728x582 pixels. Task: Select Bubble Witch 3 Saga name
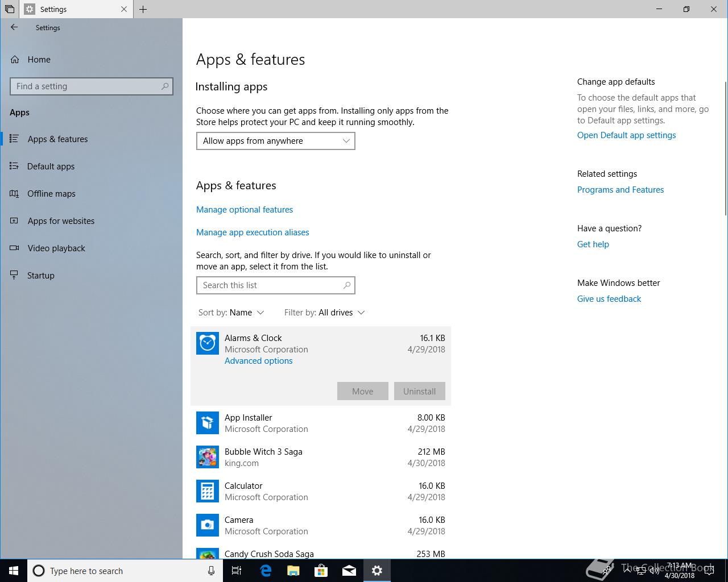[x=263, y=452]
